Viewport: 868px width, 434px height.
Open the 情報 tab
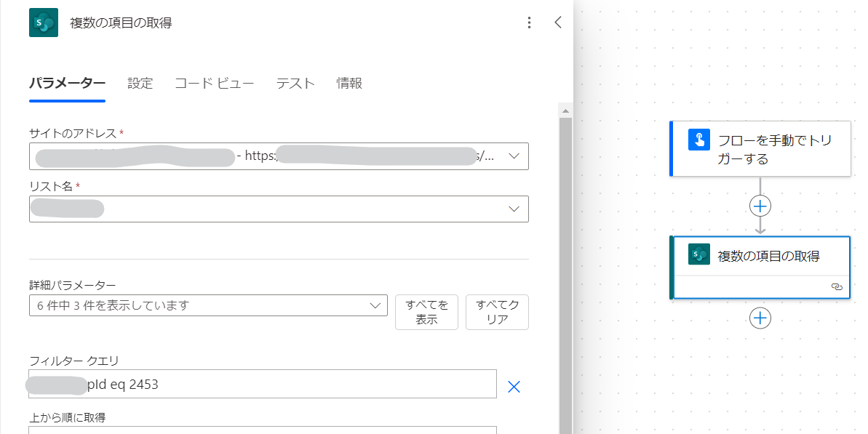(349, 84)
